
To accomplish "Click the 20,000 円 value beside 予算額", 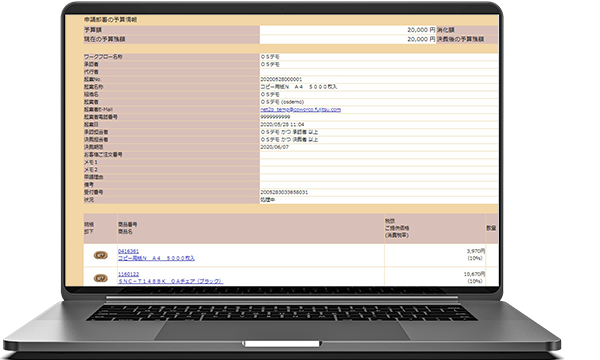I will click(421, 30).
